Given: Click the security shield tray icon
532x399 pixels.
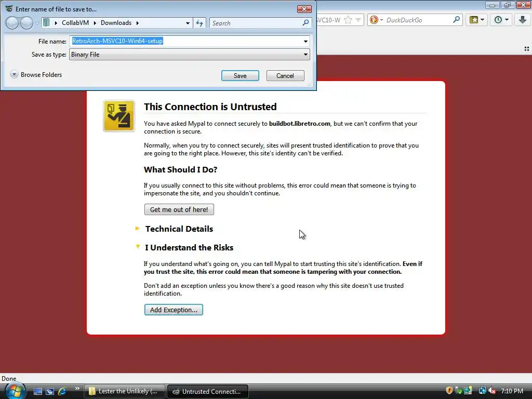Looking at the screenshot, I should click(449, 391).
